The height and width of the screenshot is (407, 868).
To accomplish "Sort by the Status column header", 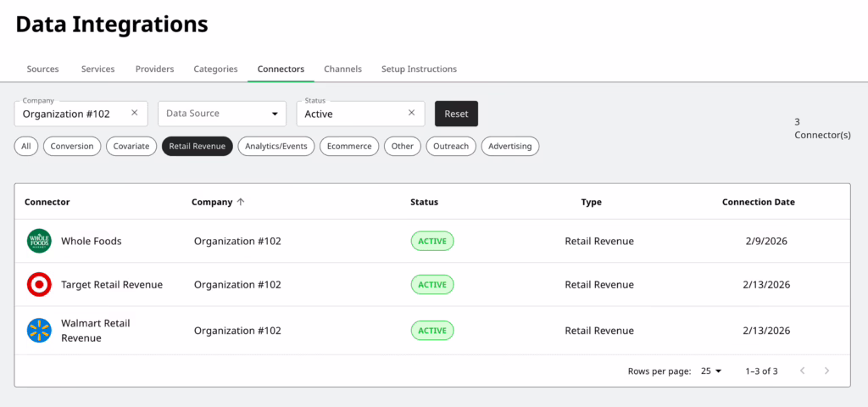I will [424, 202].
